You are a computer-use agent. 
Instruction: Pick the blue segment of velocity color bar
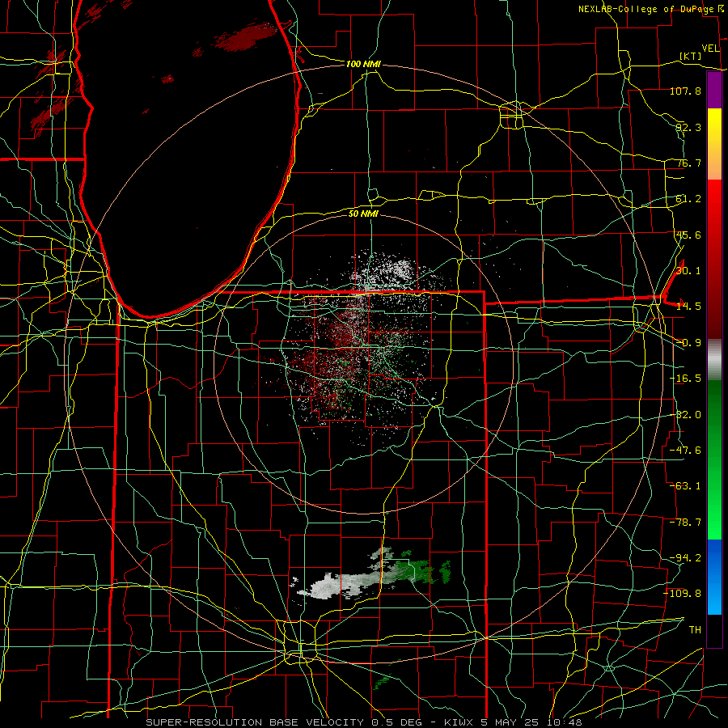714,577
